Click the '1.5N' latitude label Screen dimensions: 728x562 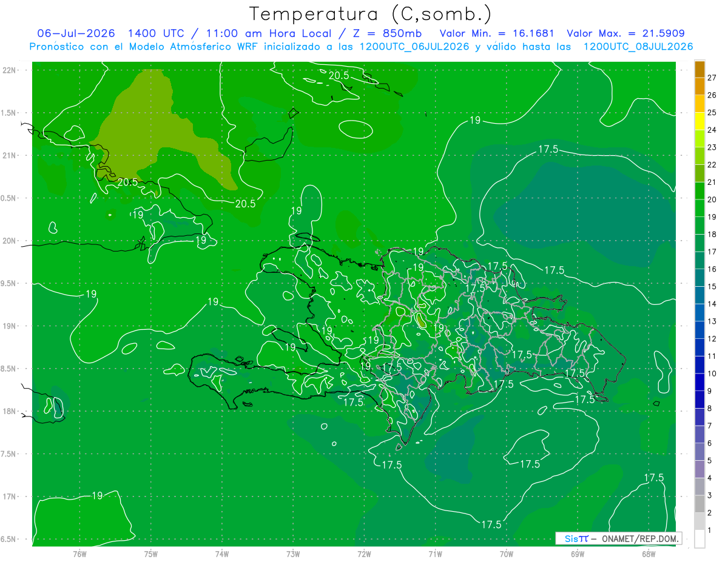pyautogui.click(x=9, y=113)
